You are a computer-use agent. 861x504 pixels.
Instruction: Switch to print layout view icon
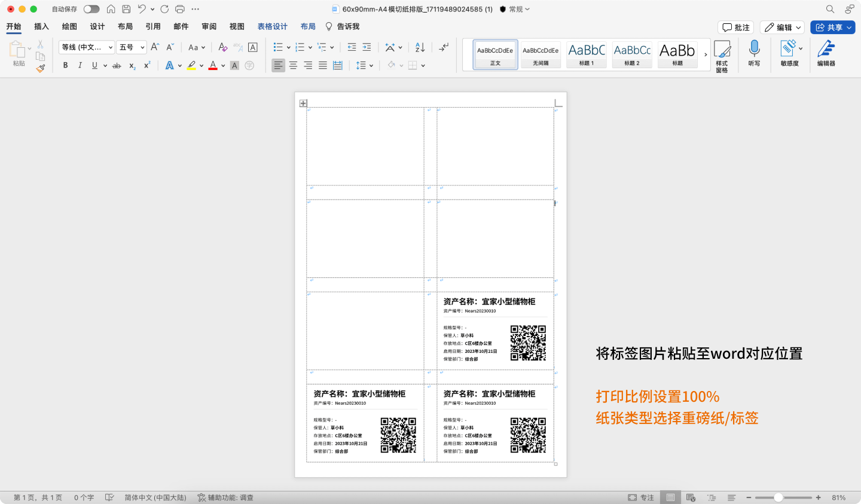[x=671, y=497]
